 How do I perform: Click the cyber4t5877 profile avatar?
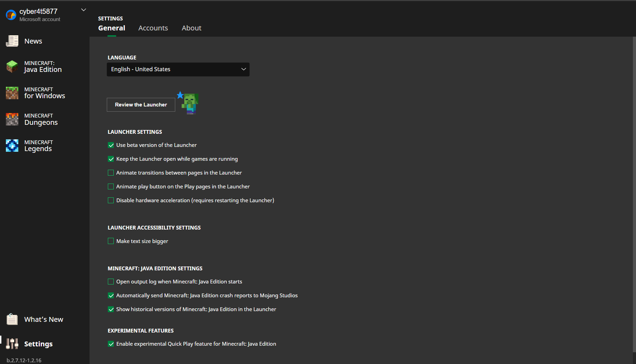tap(11, 15)
